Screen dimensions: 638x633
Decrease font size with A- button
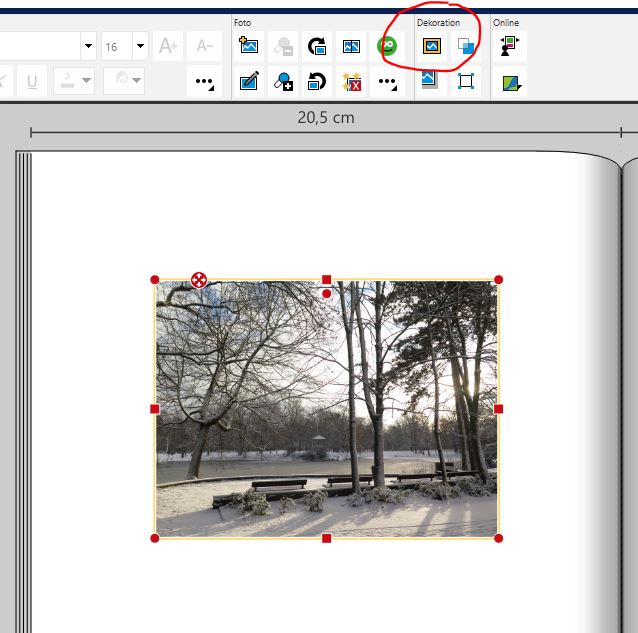pos(205,46)
